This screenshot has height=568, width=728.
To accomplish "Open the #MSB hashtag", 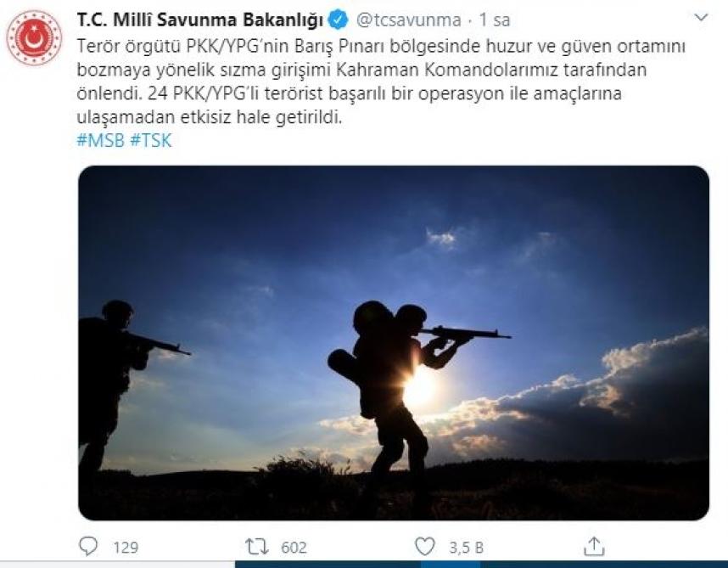I will (101, 140).
